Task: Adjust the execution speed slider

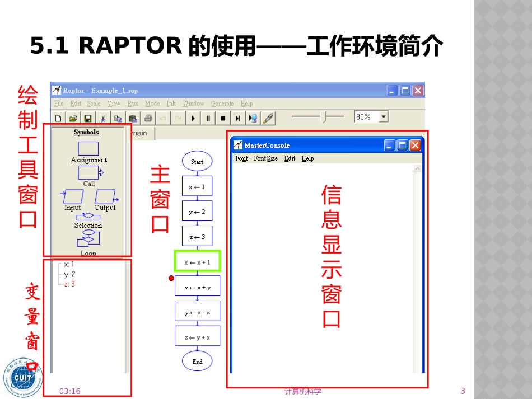Action: (324, 117)
